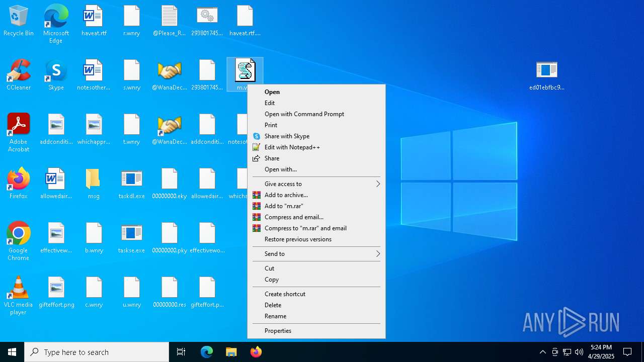Expand the Give access to submenu
Viewport: 644px width, 362px height.
tap(316, 184)
